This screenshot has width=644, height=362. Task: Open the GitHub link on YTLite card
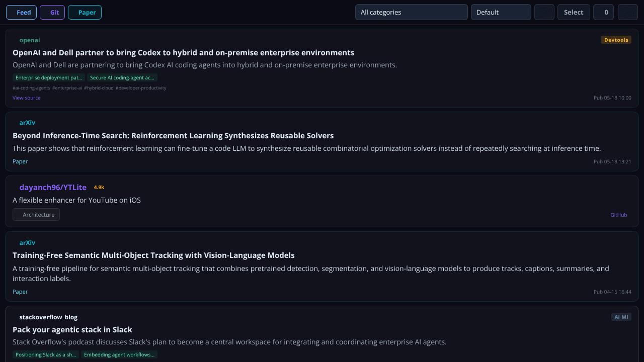pos(619,215)
